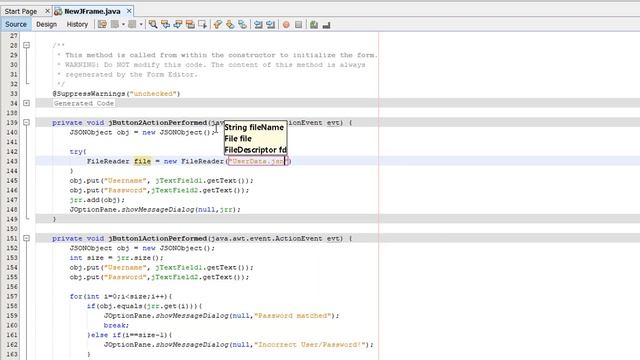
Task: Click Shift Line Right icon
Action: pyautogui.click(x=270, y=24)
